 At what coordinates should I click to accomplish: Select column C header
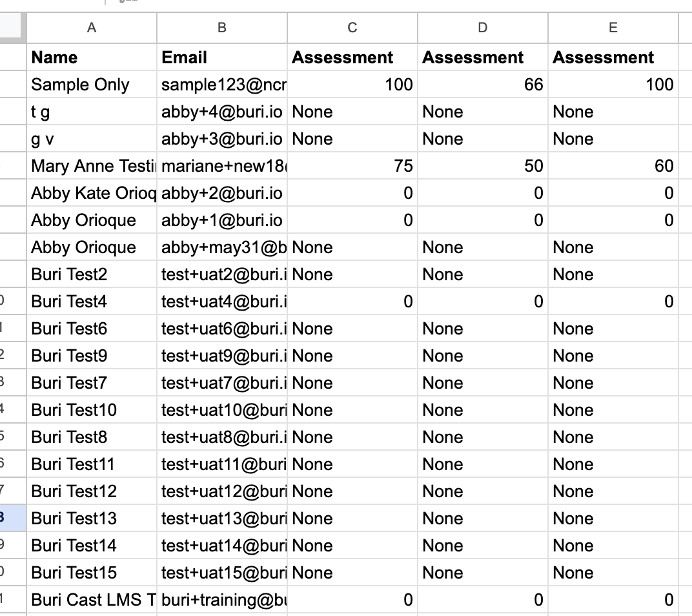[x=352, y=28]
